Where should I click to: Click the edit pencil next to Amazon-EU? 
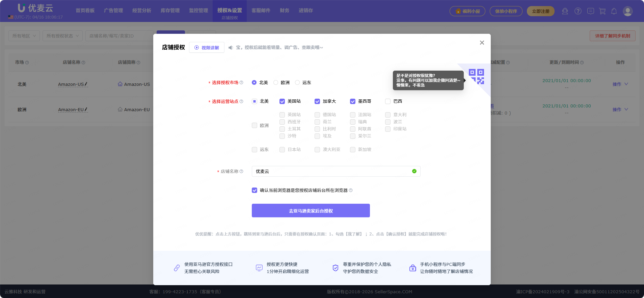coord(86,109)
